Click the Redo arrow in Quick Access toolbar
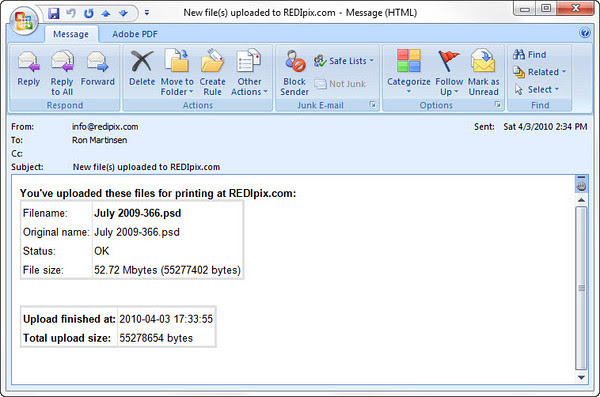This screenshot has width=600, height=397. click(89, 13)
